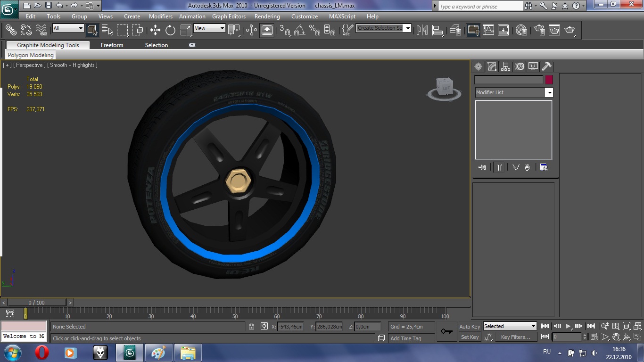Open the selection filter 'All' dropdown
644x362 pixels.
point(68,28)
